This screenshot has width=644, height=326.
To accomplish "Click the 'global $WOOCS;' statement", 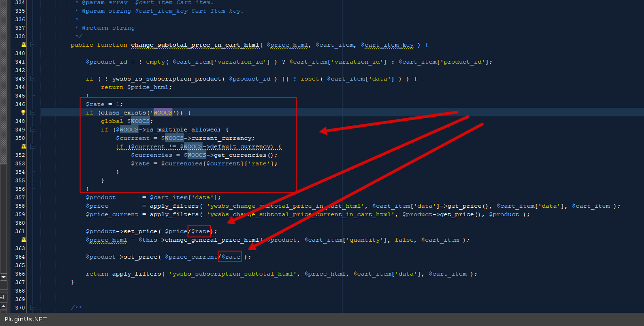I will point(127,121).
